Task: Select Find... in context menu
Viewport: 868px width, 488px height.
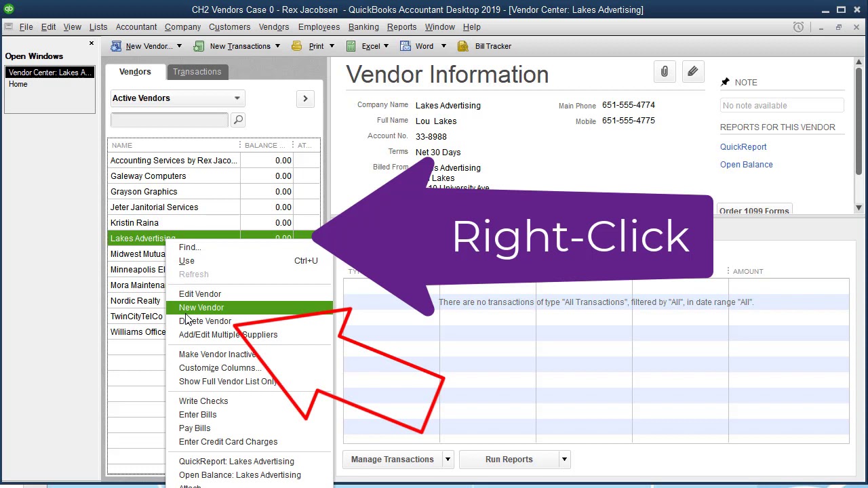Action: coord(250,247)
